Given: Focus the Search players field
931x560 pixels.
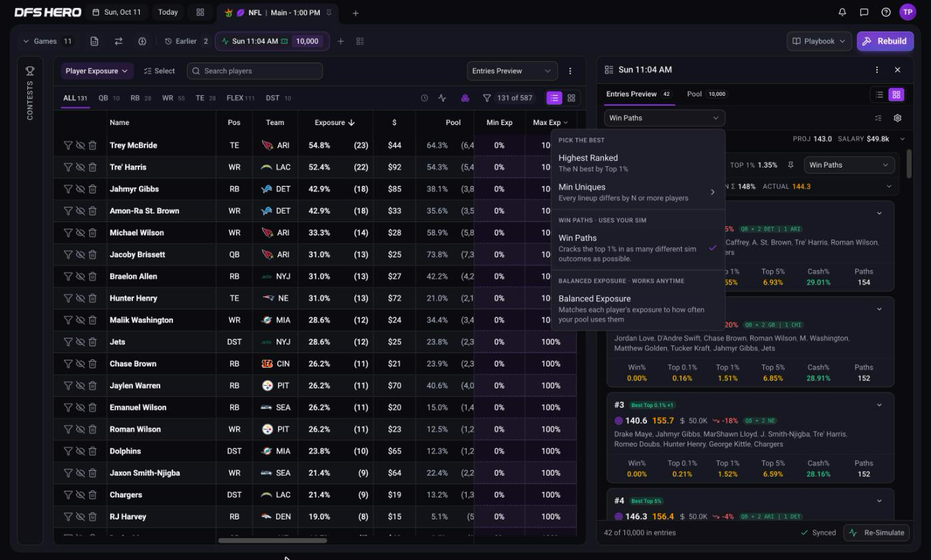Looking at the screenshot, I should click(x=255, y=71).
